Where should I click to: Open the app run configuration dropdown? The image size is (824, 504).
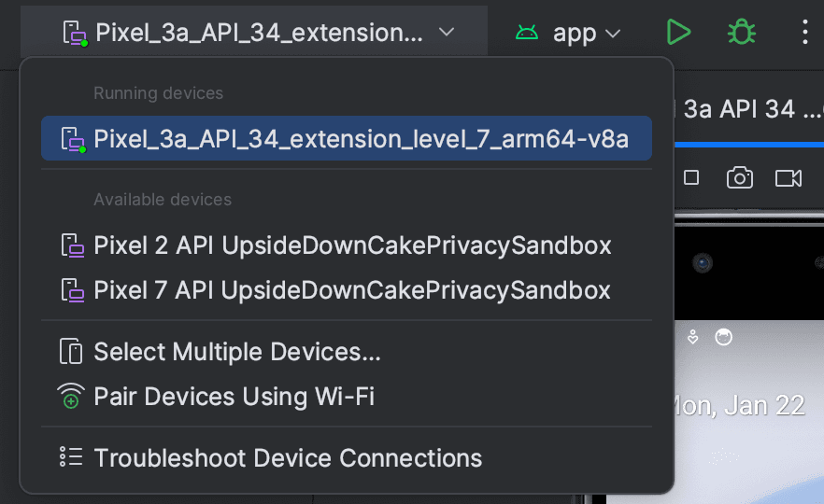pos(567,33)
